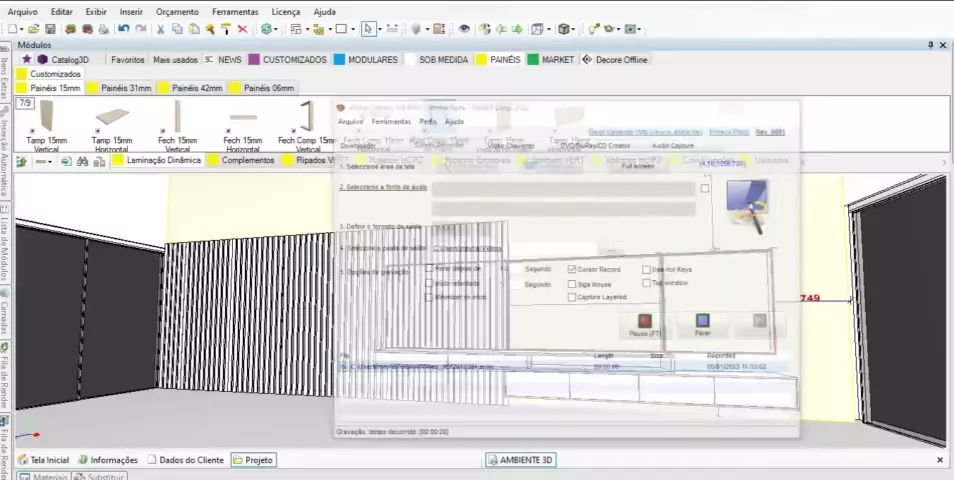This screenshot has height=480, width=954.
Task: Click the Cut scissors icon
Action: coord(161,29)
